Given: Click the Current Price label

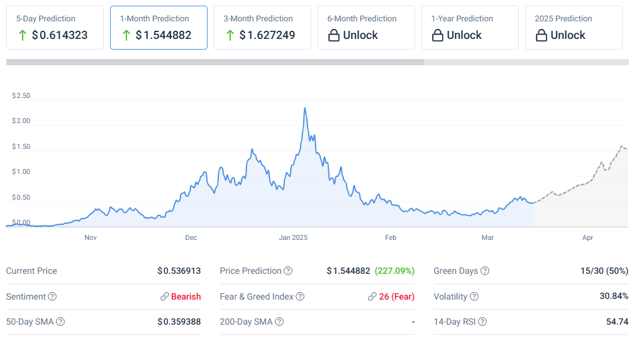Looking at the screenshot, I should click(x=31, y=271).
